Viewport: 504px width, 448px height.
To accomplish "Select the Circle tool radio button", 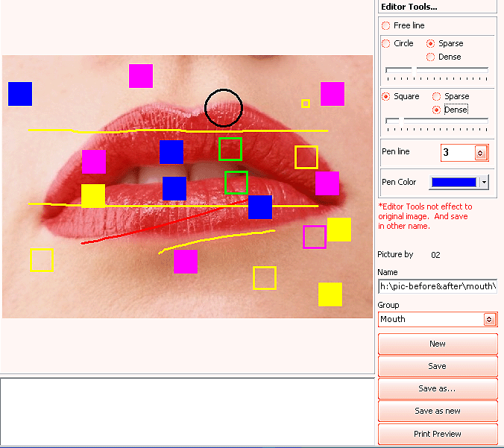I will tap(385, 43).
